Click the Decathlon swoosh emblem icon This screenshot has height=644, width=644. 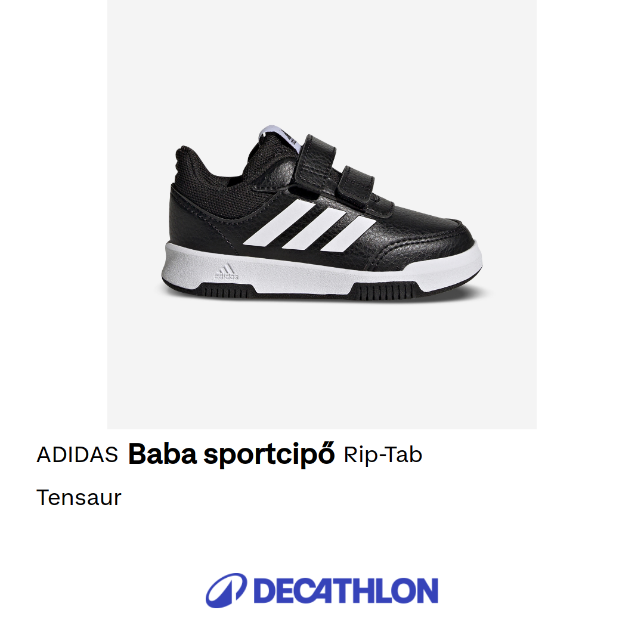[227, 590]
